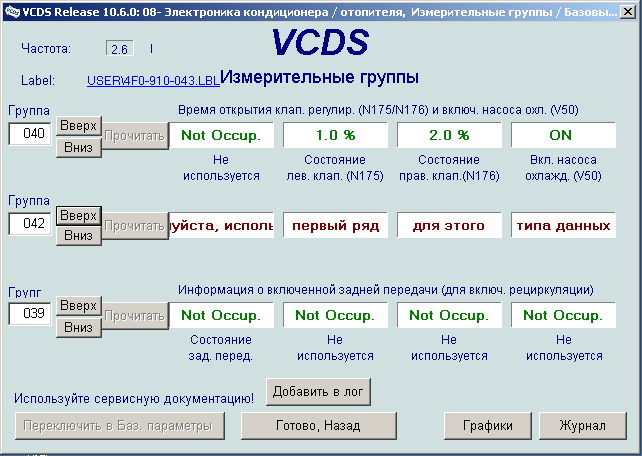Click Переключить в Баз. параметры button
This screenshot has width=642, height=456.
120,426
